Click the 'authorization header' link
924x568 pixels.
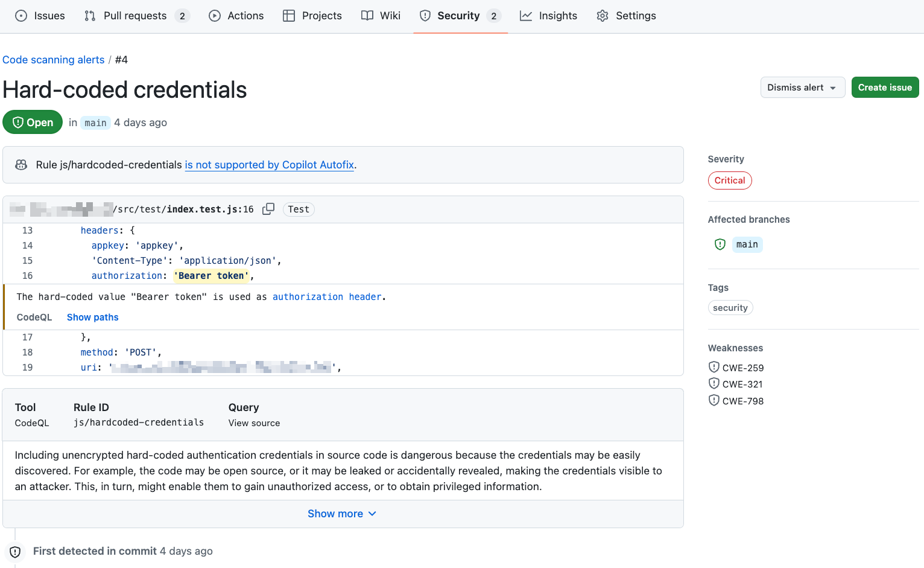tap(327, 297)
